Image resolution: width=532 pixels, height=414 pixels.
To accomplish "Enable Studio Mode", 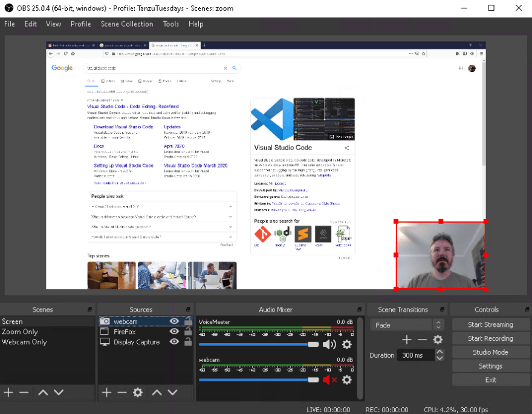I will pos(491,352).
